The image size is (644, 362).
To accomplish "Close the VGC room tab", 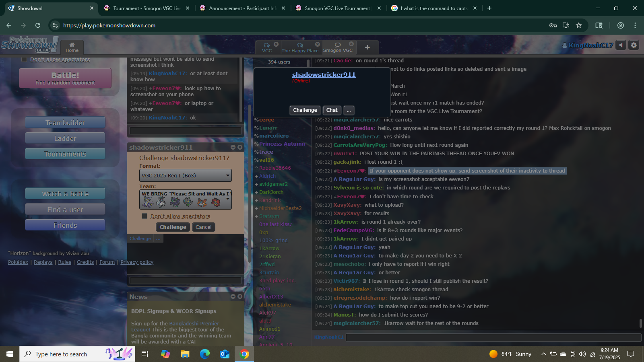I will coord(276,44).
